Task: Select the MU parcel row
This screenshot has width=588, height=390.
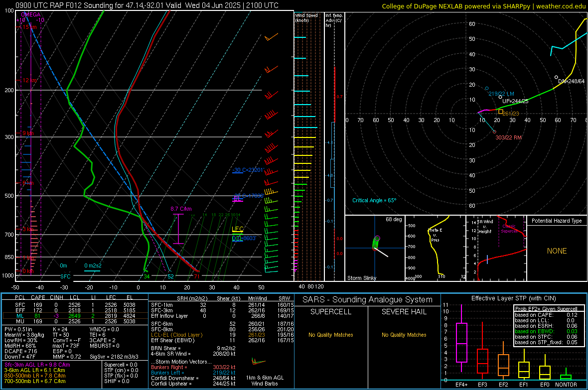Action: coord(75,321)
